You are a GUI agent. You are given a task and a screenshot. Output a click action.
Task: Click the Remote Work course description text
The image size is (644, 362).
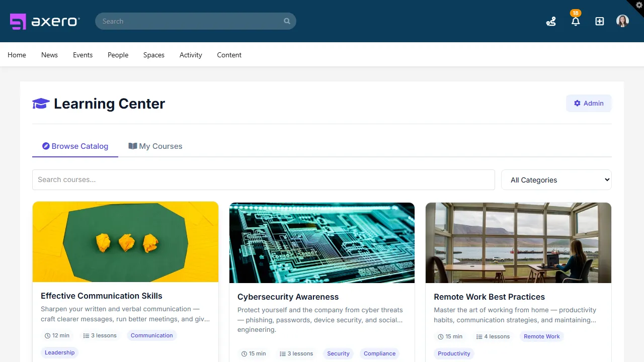click(515, 315)
